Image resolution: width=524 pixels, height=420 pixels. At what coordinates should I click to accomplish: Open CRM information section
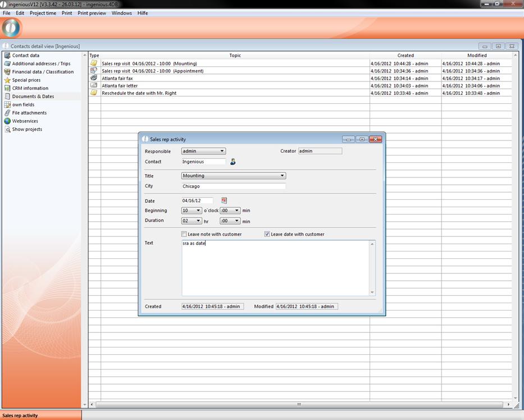[30, 88]
